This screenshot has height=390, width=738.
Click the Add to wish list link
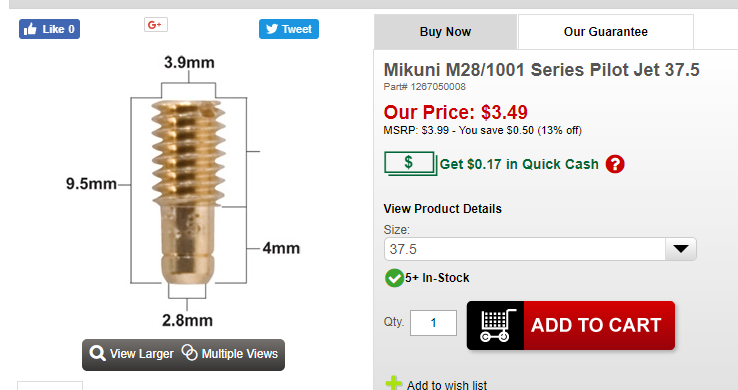pos(447,385)
